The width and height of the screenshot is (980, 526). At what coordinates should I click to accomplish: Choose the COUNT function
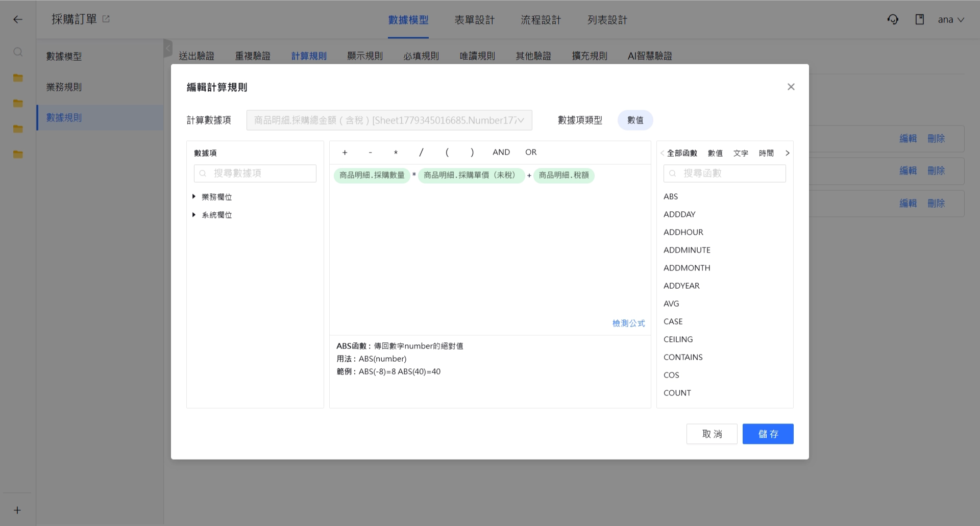pyautogui.click(x=677, y=393)
